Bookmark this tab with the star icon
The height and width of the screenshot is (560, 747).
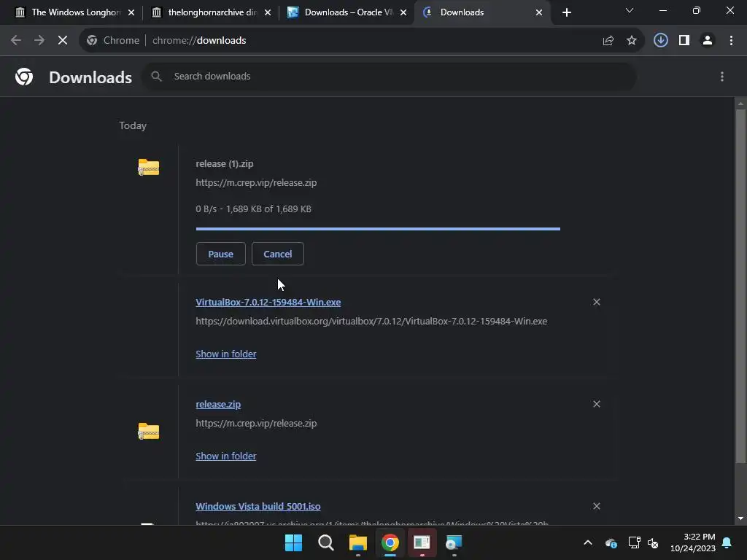coord(631,41)
